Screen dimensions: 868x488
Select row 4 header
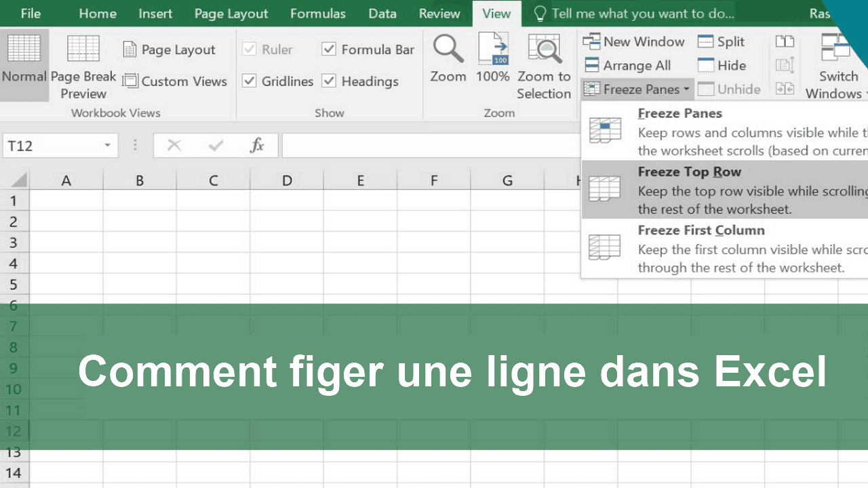(x=14, y=264)
